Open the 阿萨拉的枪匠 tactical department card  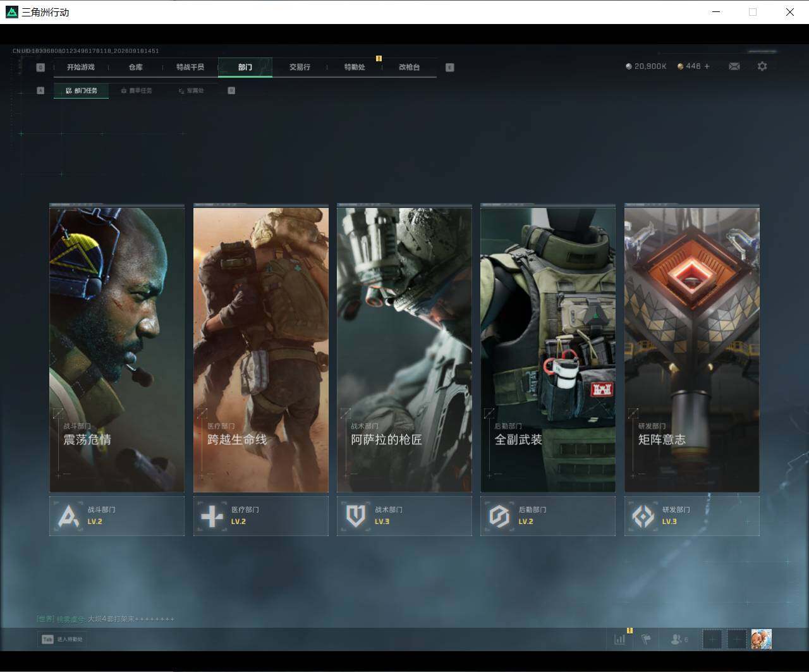(x=404, y=348)
